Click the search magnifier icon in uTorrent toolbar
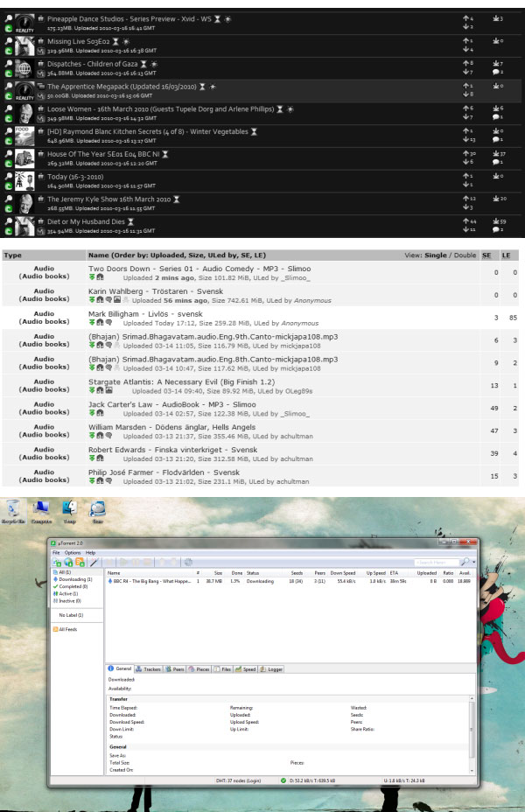 click(464, 562)
